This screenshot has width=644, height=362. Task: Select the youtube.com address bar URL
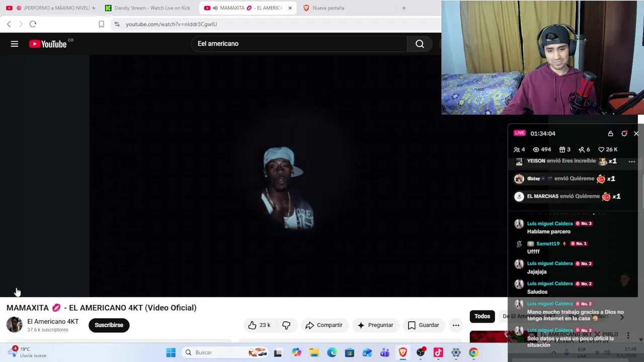pyautogui.click(x=171, y=24)
